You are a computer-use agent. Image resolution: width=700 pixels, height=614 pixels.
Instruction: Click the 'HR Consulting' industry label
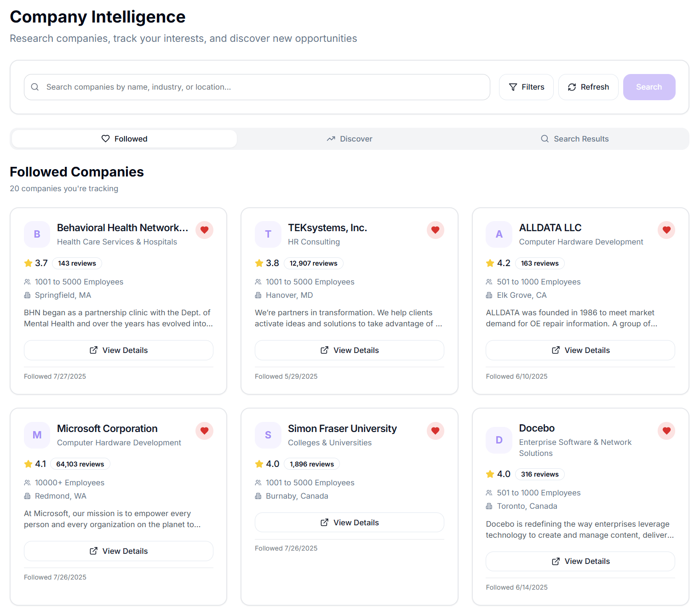(314, 242)
